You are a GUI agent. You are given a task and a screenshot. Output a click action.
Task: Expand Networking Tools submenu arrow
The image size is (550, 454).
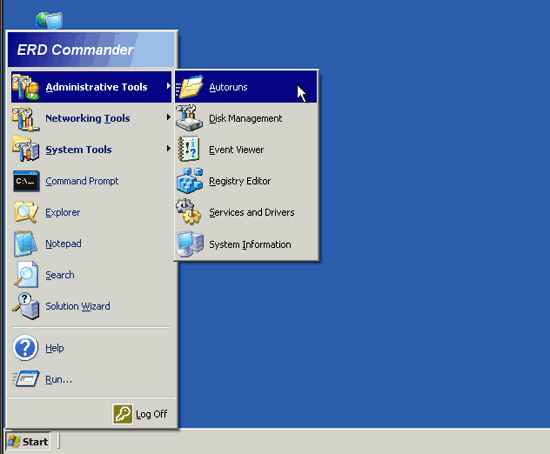click(169, 117)
